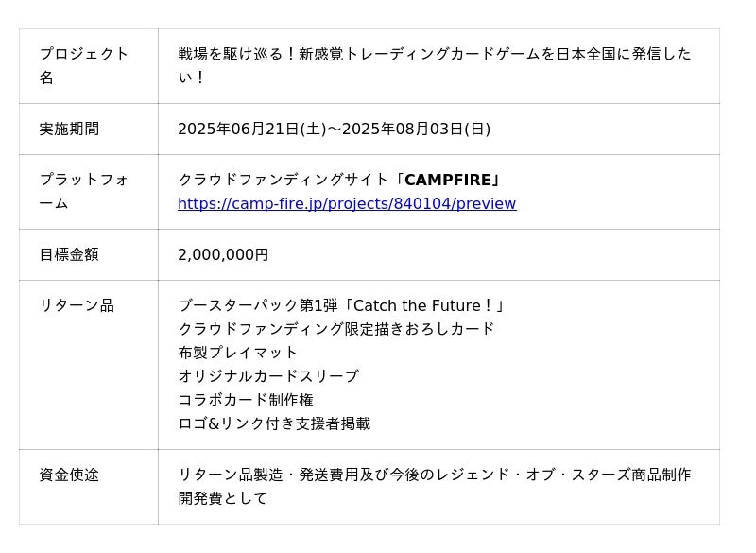
Task: Click the ロゴ&リンク付き支援者掲載 line
Action: click(x=274, y=423)
